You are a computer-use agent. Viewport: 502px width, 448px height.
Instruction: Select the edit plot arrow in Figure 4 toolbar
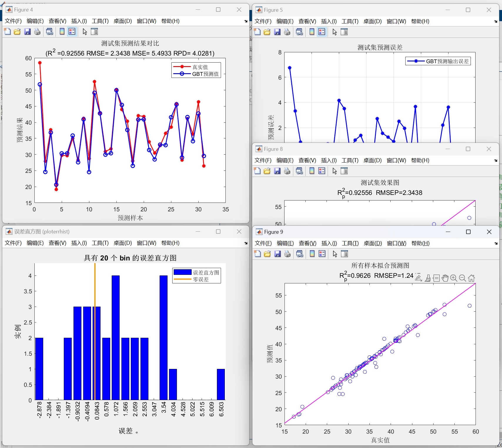pyautogui.click(x=84, y=31)
